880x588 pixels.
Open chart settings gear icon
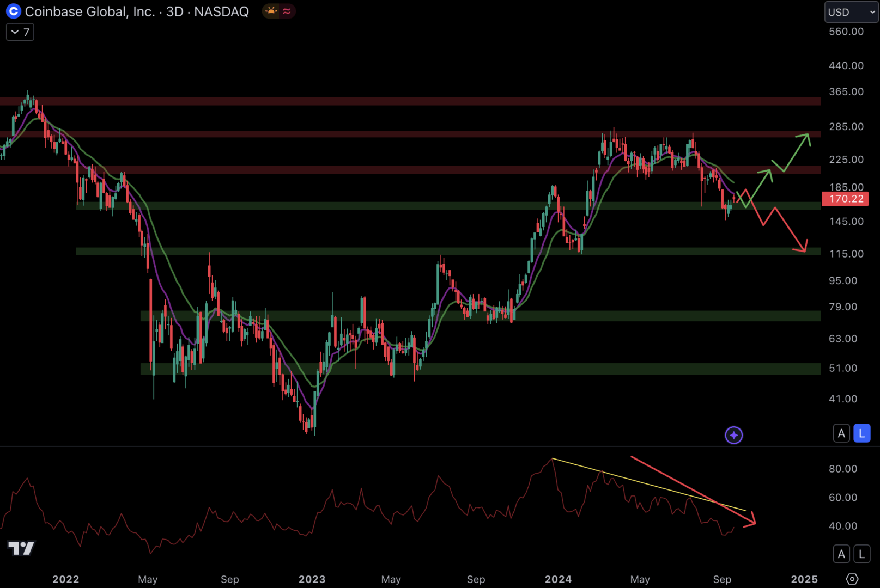click(852, 579)
